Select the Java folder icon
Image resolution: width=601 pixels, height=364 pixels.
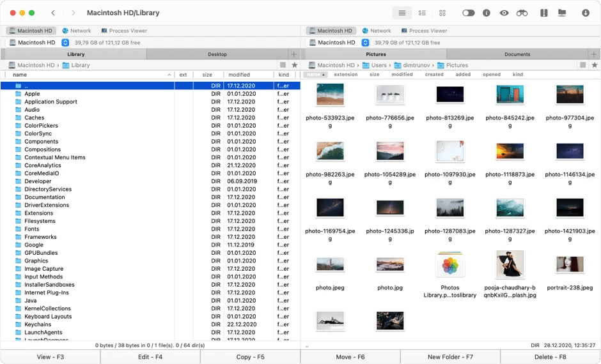pos(18,301)
